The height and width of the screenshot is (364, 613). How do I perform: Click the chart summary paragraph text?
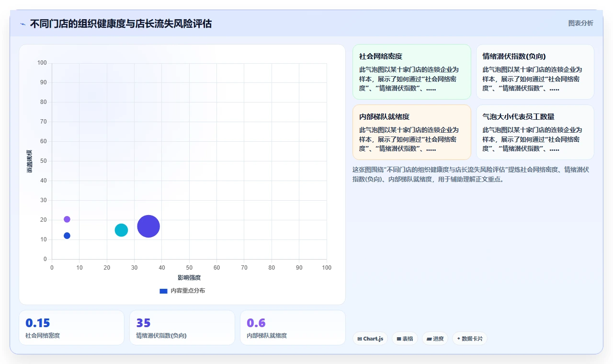pyautogui.click(x=471, y=174)
